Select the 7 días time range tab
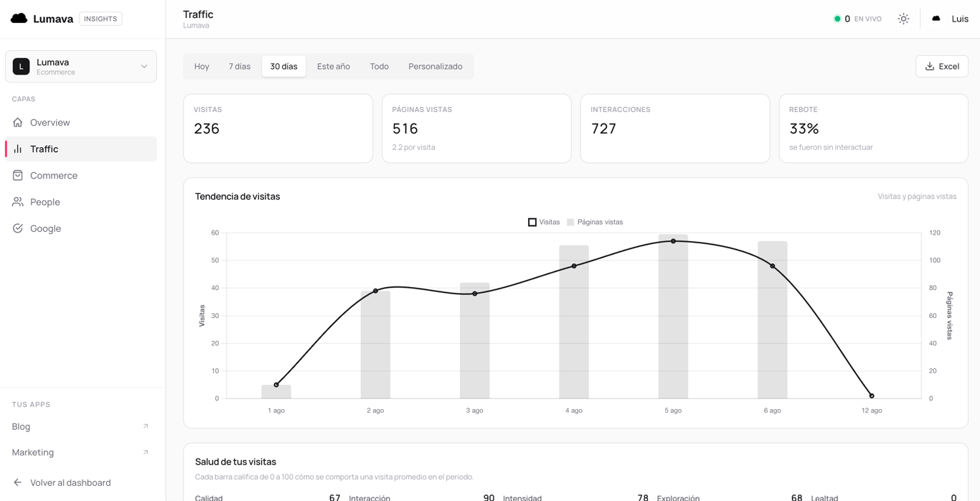980x501 pixels. 240,67
